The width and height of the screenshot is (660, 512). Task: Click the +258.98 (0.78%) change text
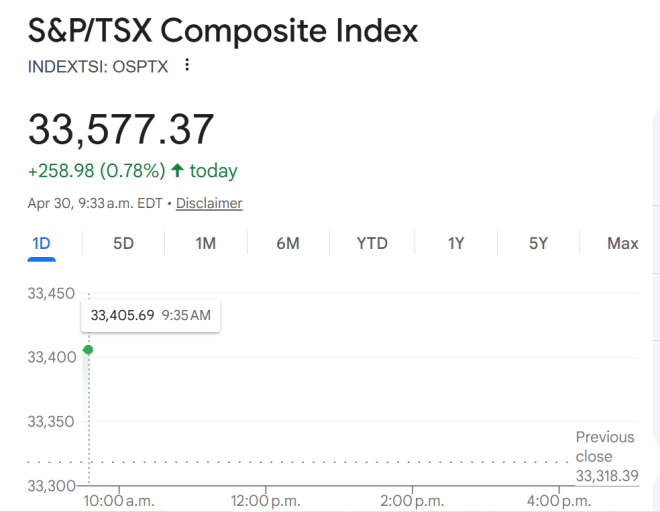(97, 171)
